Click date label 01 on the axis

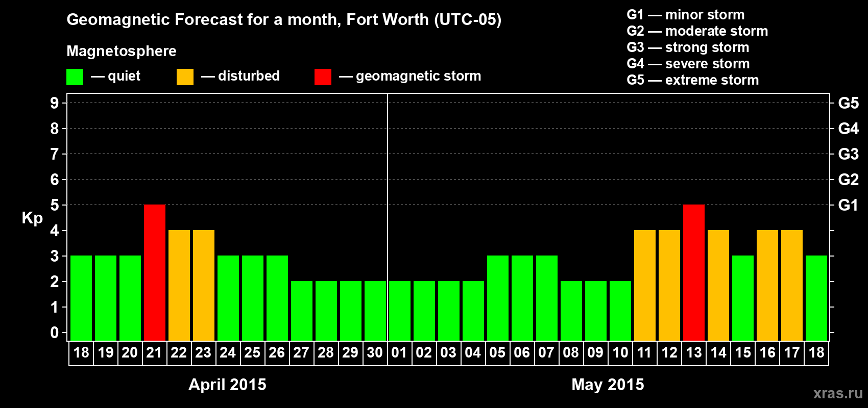[x=399, y=352]
